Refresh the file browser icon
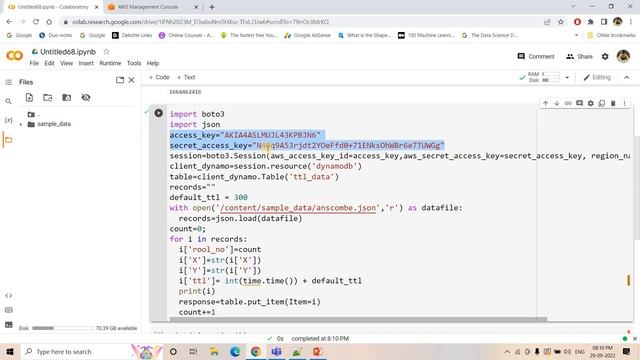The image size is (640, 360). [48, 98]
